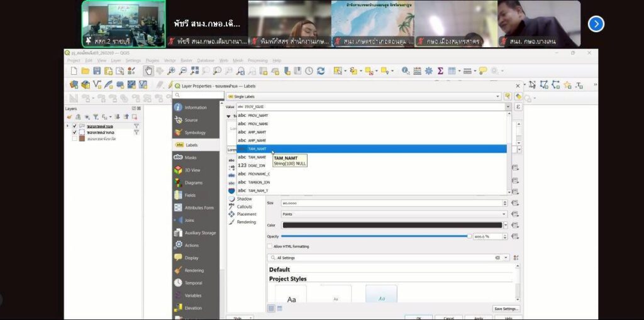Toggle second layer visibility checkbox

point(75,132)
